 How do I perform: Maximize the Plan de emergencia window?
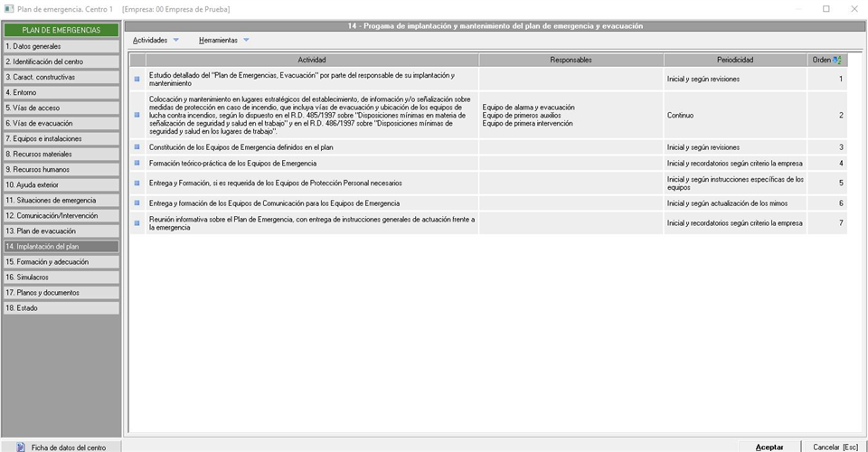click(x=826, y=9)
